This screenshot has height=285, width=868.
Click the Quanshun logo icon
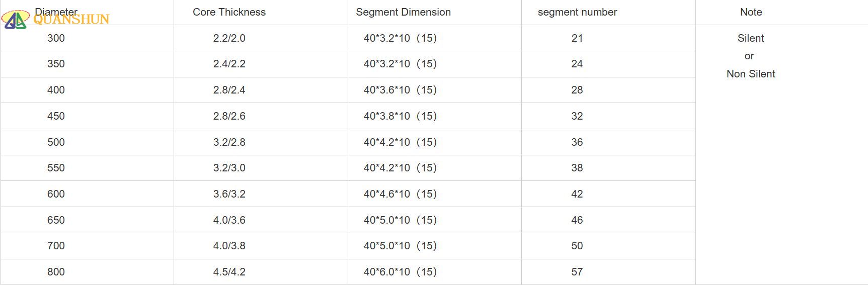click(15, 19)
